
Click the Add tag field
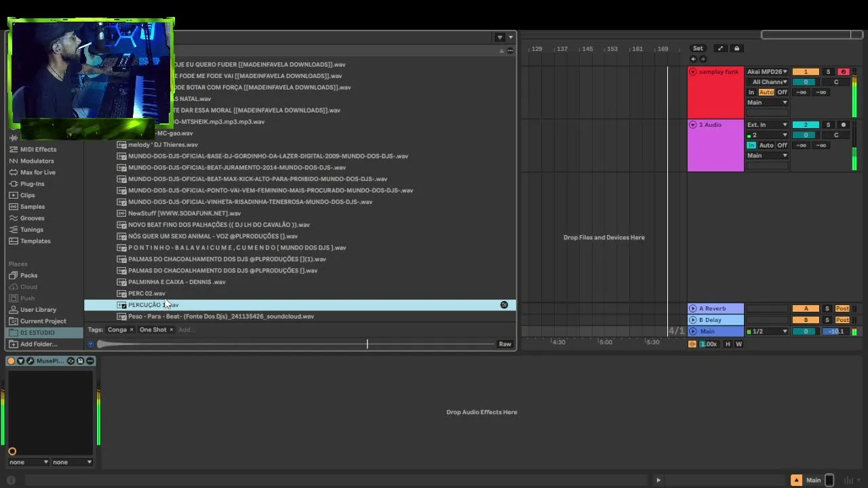click(186, 330)
